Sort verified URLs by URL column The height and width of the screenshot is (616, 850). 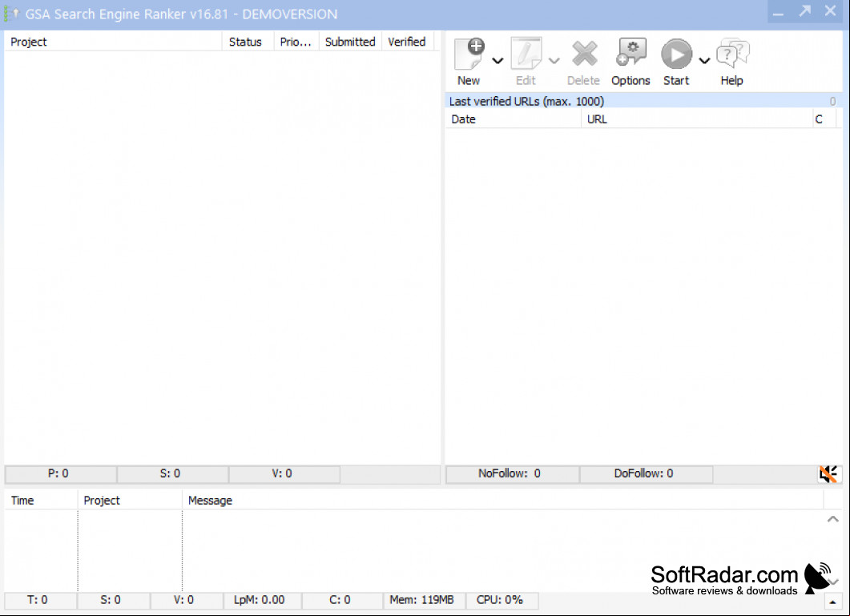tap(697, 119)
